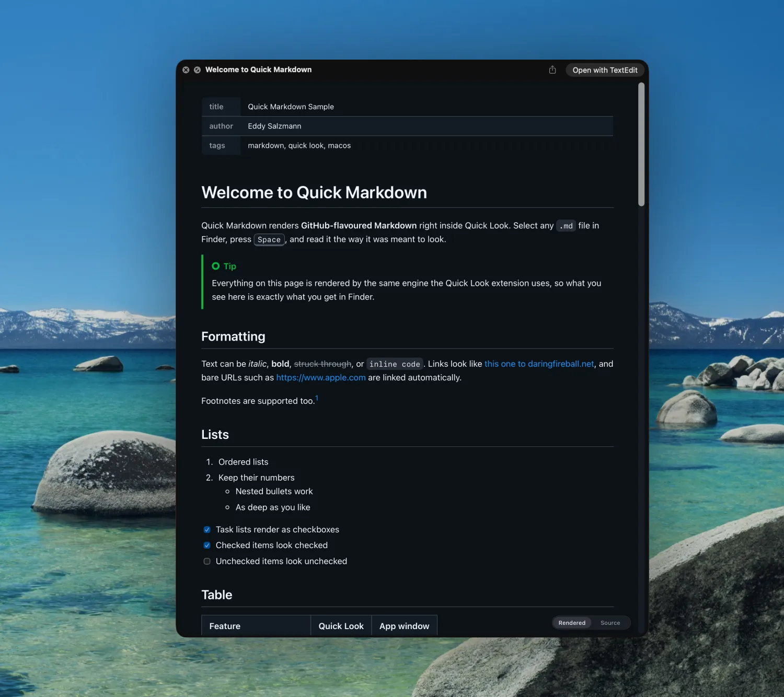The width and height of the screenshot is (784, 697).
Task: Click the 'Table' section heading
Action: coord(216,595)
